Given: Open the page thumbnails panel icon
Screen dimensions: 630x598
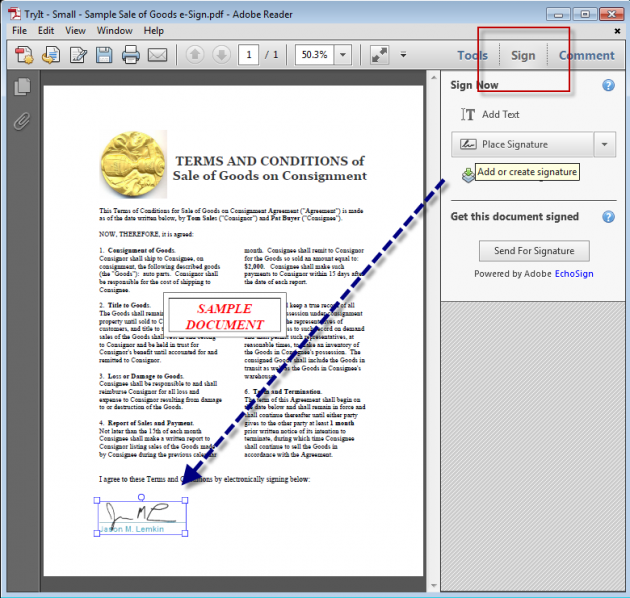Looking at the screenshot, I should [21, 88].
